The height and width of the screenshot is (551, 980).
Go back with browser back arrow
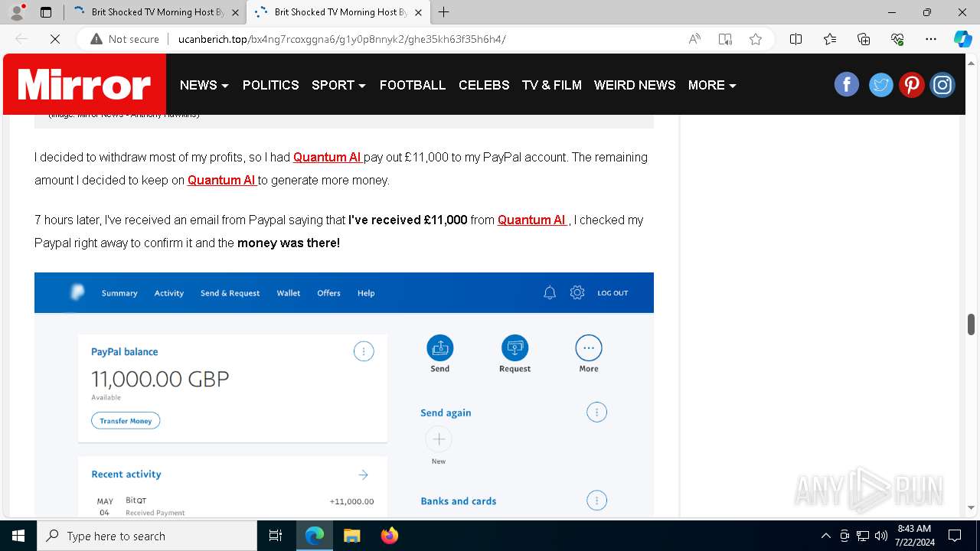[21, 39]
